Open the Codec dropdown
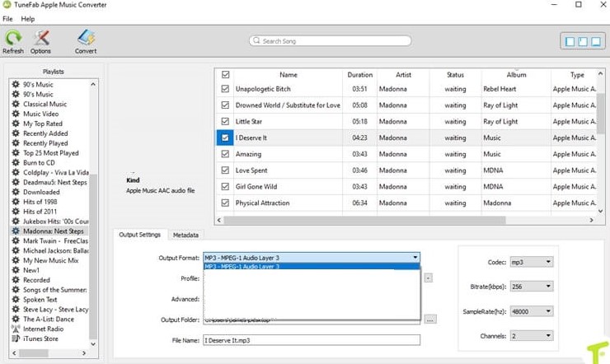Image resolution: width=610 pixels, height=364 pixels. (x=532, y=262)
